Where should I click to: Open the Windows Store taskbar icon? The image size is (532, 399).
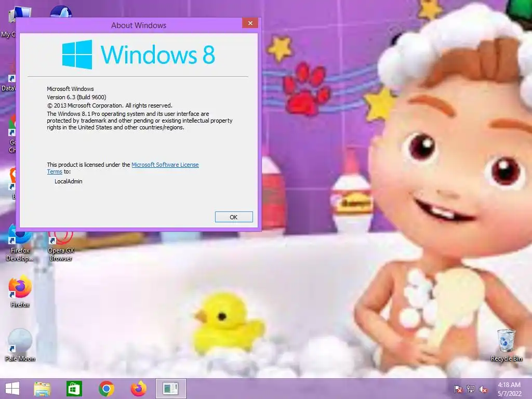pos(74,389)
